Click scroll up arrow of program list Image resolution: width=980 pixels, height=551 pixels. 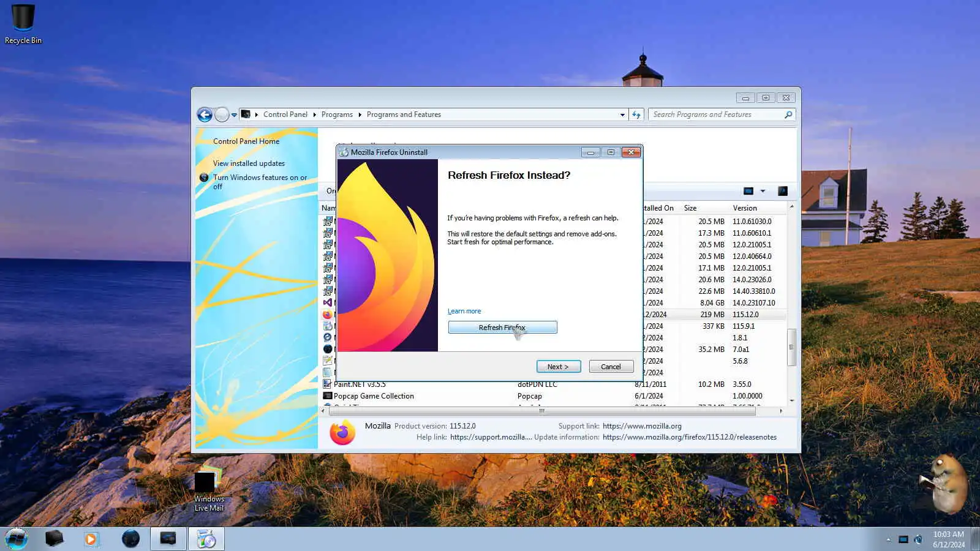pyautogui.click(x=791, y=207)
